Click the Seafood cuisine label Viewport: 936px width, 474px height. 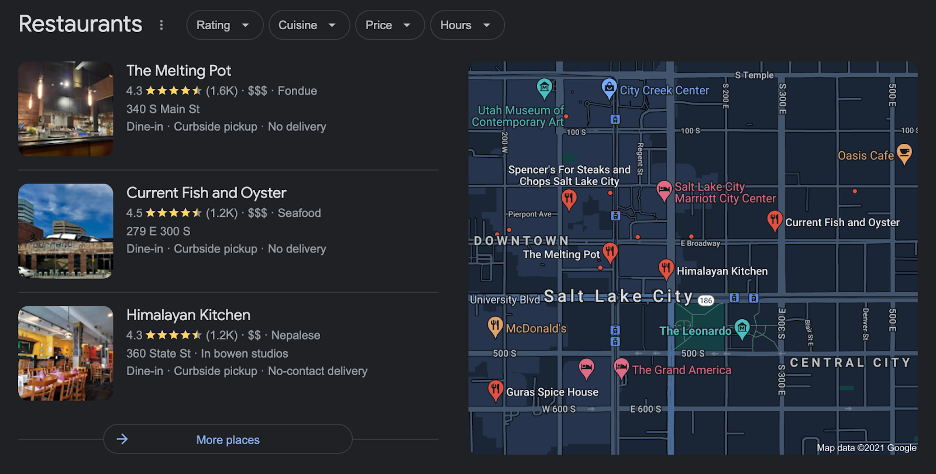point(299,213)
